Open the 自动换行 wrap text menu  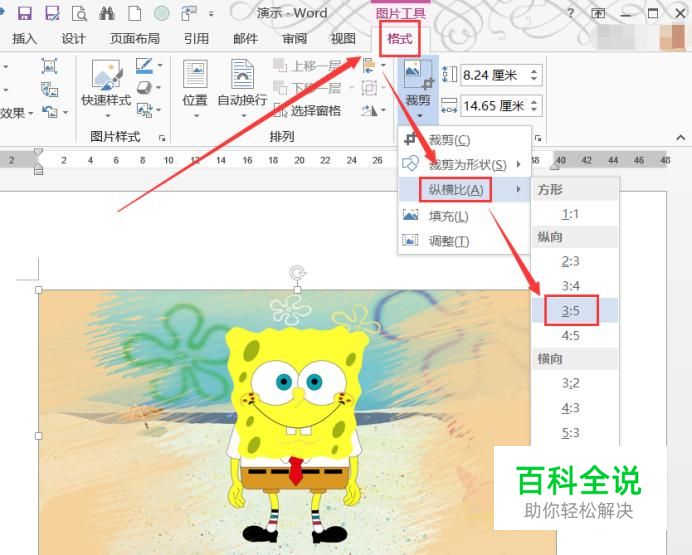pyautogui.click(x=242, y=88)
